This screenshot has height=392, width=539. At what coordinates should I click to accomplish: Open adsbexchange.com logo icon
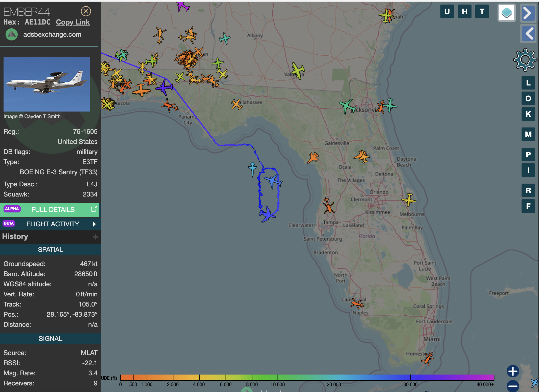click(x=12, y=34)
